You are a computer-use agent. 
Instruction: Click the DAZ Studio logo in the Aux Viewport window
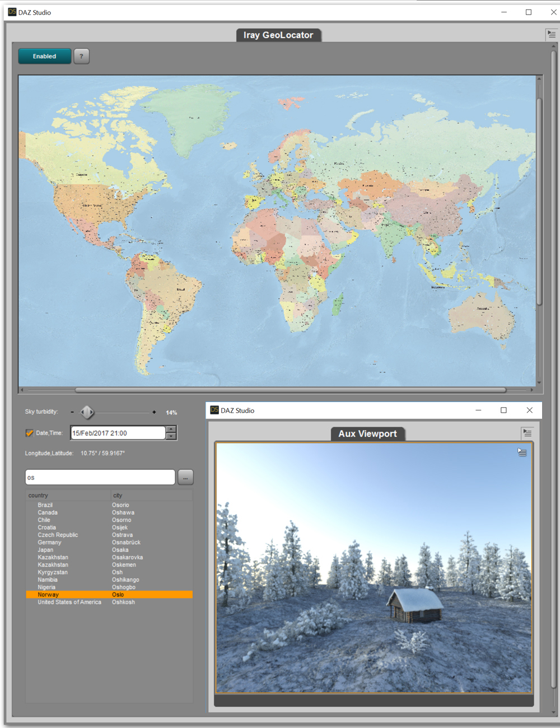pos(214,410)
